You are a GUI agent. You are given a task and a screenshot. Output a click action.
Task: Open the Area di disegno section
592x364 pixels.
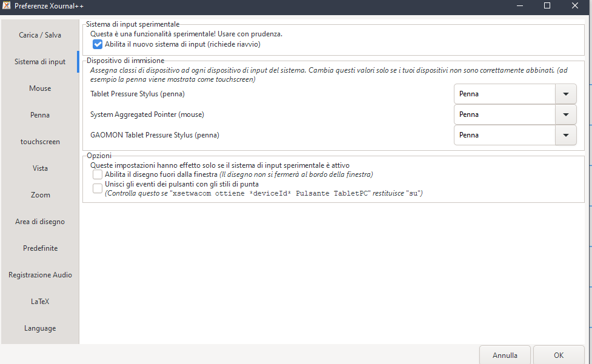point(39,221)
